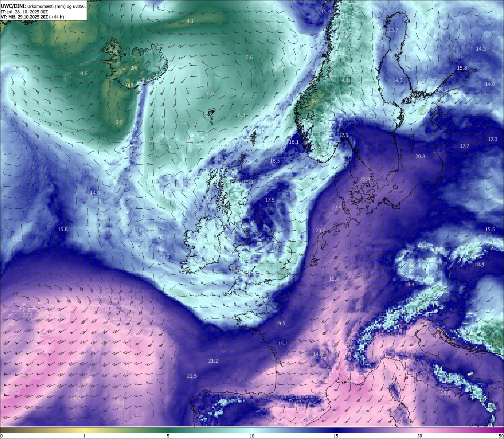This screenshot has width=504, height=439.
Task: Click the 5.6 value label
Action: [249, 57]
